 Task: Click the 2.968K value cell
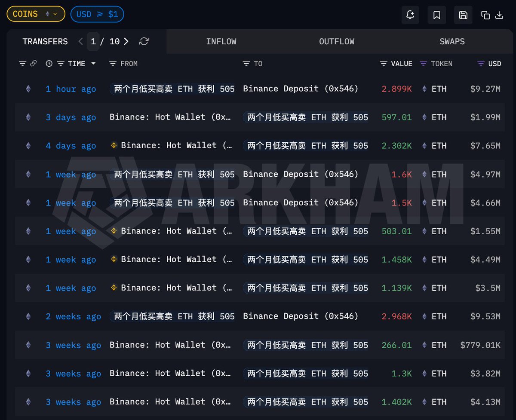(396, 316)
